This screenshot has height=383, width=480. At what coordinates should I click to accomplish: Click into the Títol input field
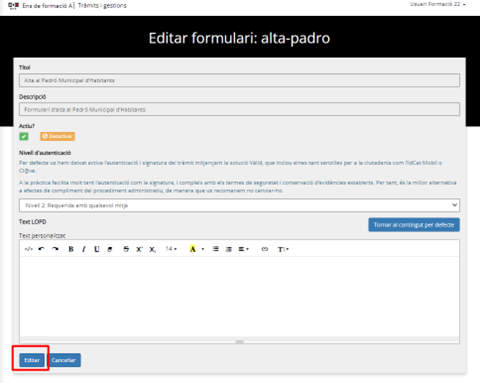click(x=239, y=80)
